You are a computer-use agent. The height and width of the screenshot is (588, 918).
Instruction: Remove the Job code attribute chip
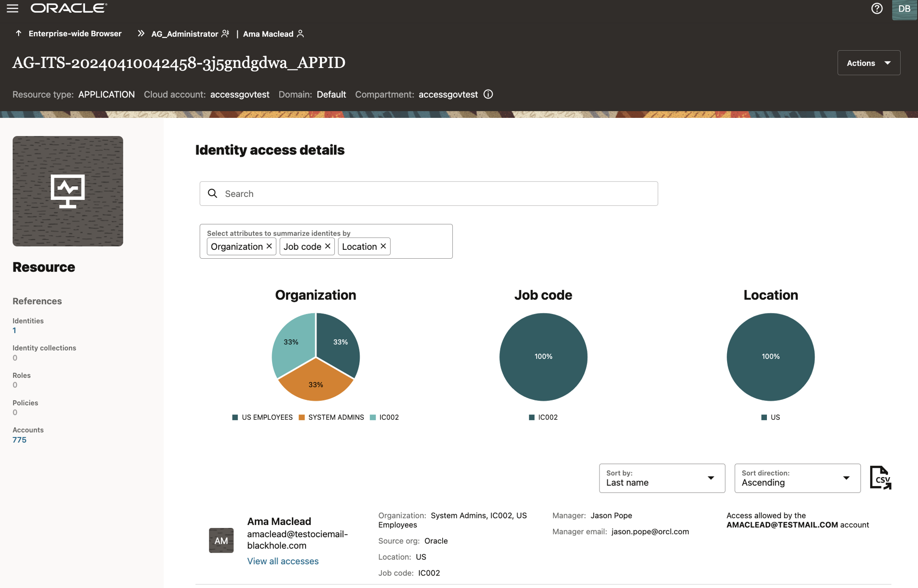(x=328, y=246)
